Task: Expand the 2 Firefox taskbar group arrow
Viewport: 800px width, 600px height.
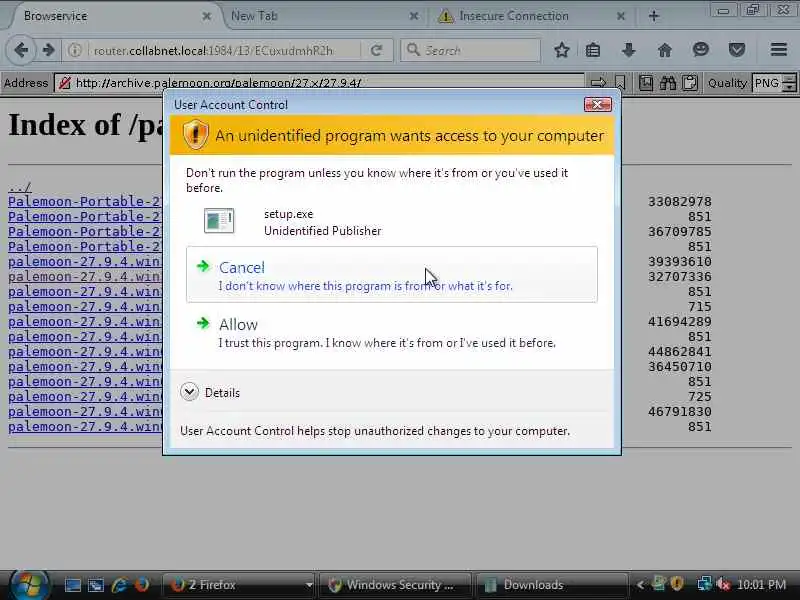Action: 309,585
